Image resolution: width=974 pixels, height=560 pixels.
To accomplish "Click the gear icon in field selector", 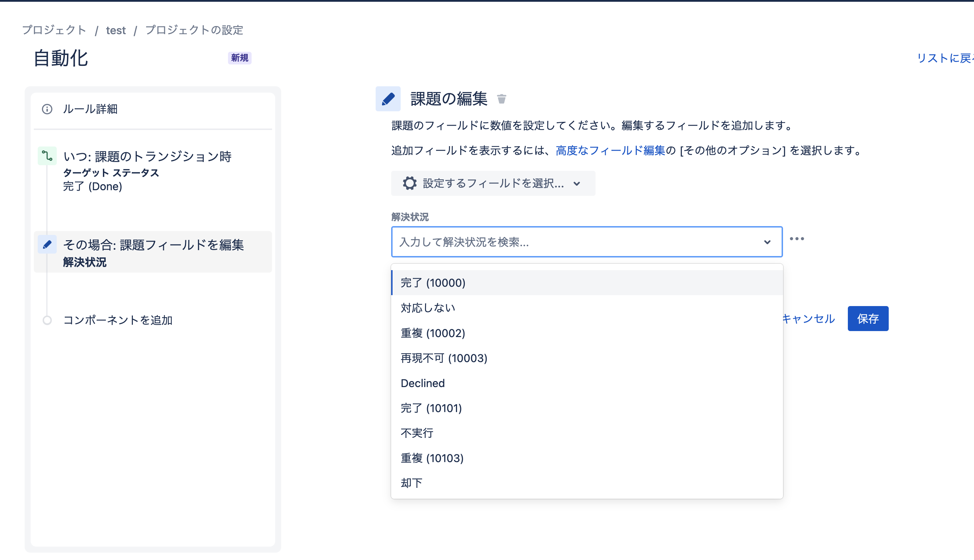I will tap(409, 183).
